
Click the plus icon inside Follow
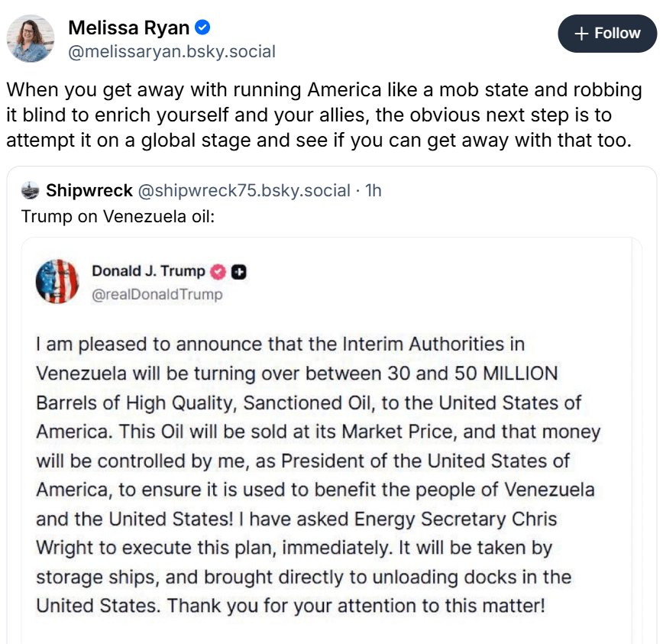[582, 34]
